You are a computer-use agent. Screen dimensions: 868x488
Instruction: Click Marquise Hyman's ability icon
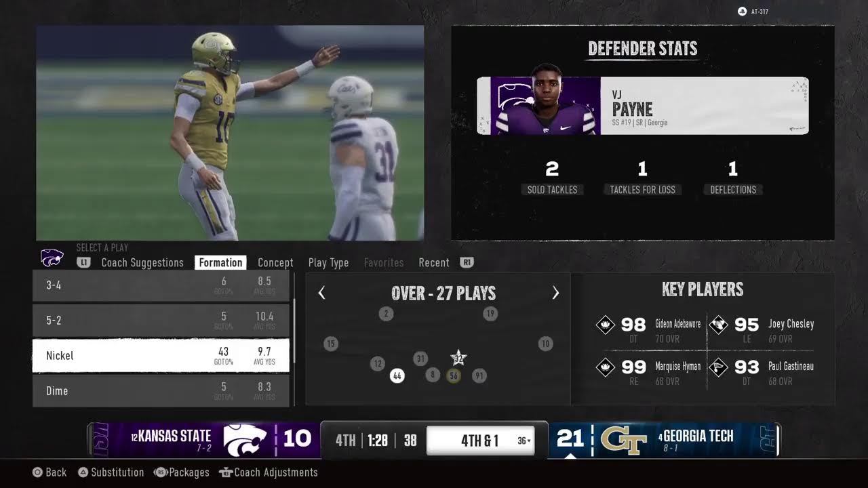[605, 367]
